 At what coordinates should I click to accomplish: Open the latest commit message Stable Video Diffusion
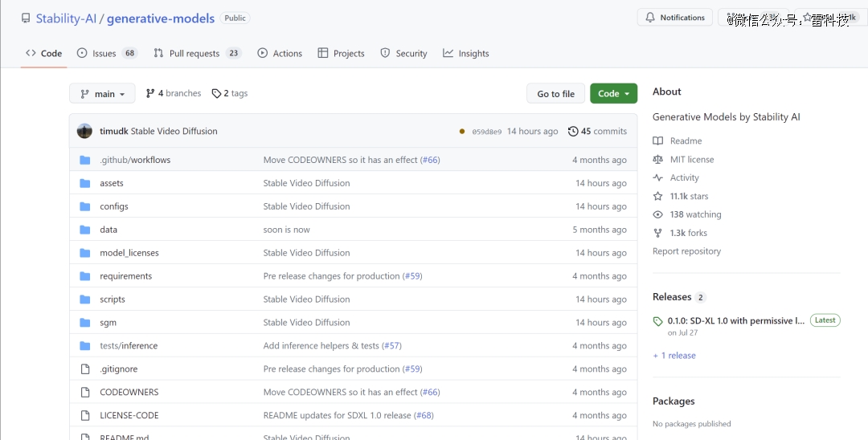pyautogui.click(x=174, y=131)
